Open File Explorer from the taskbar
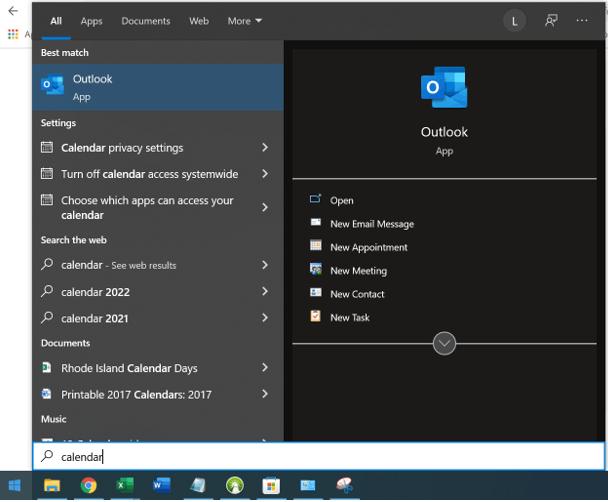This screenshot has height=502, width=608. point(52,486)
